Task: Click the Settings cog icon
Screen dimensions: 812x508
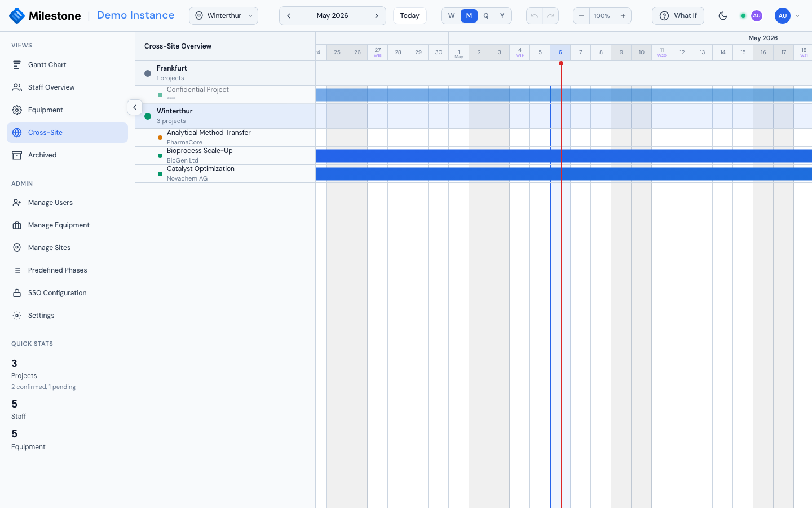Action: coord(17,316)
